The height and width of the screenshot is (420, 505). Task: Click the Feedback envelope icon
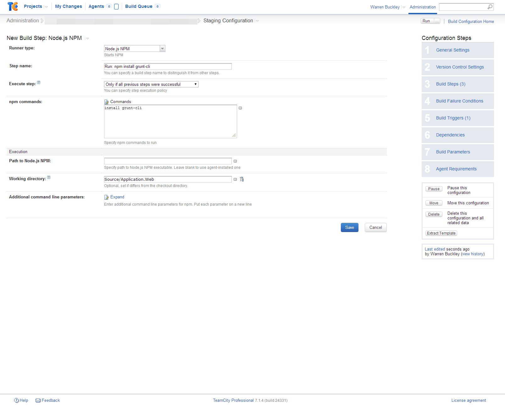38,400
